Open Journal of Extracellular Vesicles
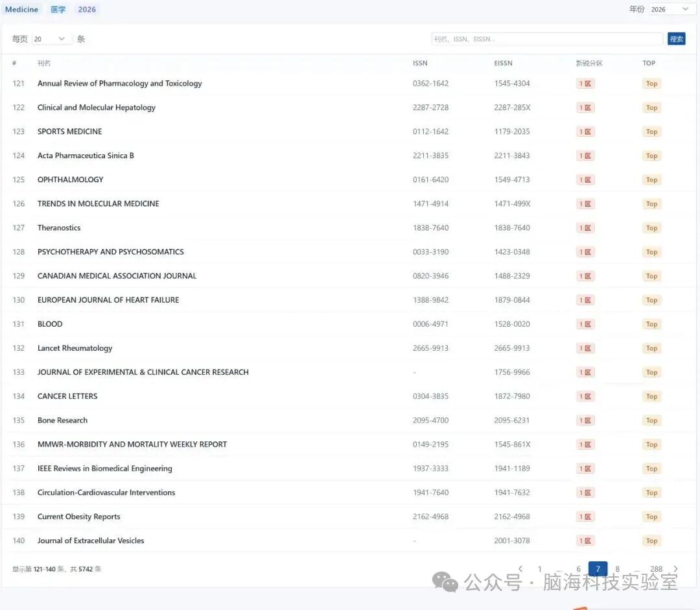 (91, 541)
